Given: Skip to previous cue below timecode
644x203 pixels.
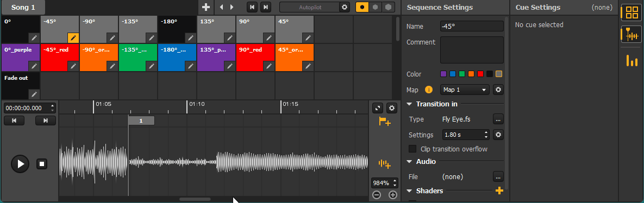Looking at the screenshot, I should (x=14, y=120).
